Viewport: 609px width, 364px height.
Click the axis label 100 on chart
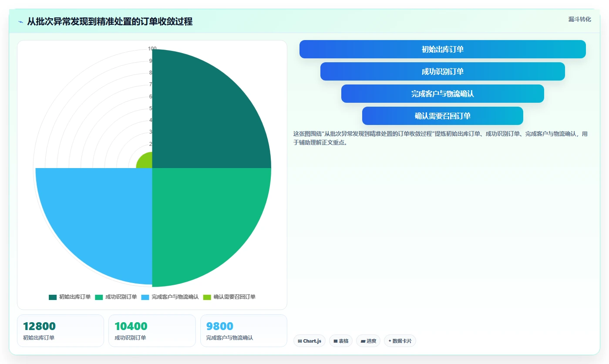coord(152,49)
